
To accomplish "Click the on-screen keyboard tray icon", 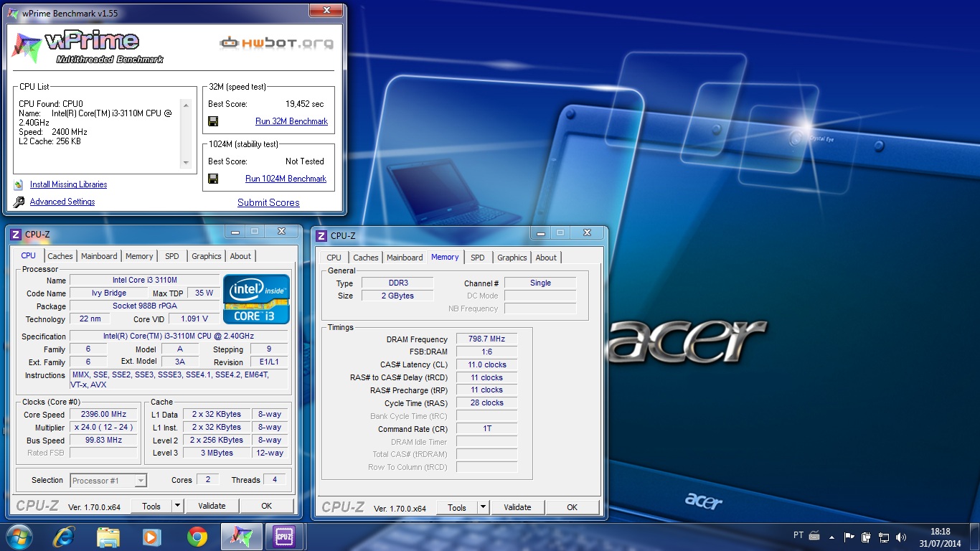I will coord(814,535).
